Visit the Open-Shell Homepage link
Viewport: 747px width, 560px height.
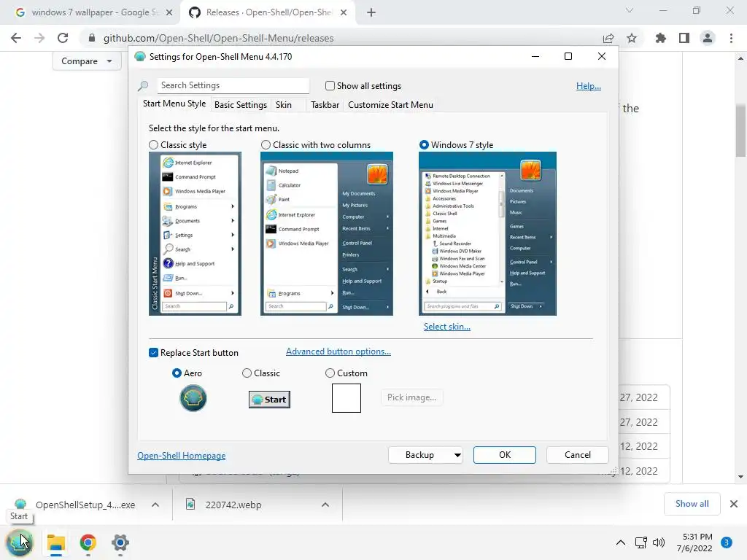(x=182, y=456)
